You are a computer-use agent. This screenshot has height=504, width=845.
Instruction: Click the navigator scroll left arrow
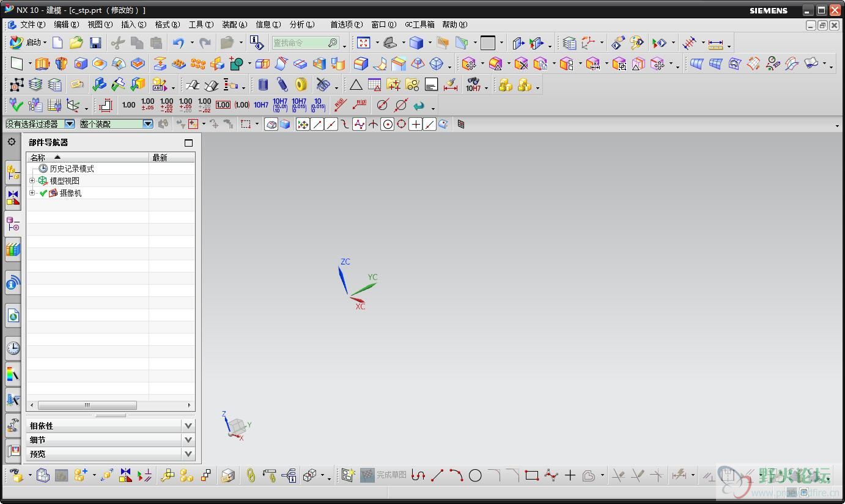point(32,405)
